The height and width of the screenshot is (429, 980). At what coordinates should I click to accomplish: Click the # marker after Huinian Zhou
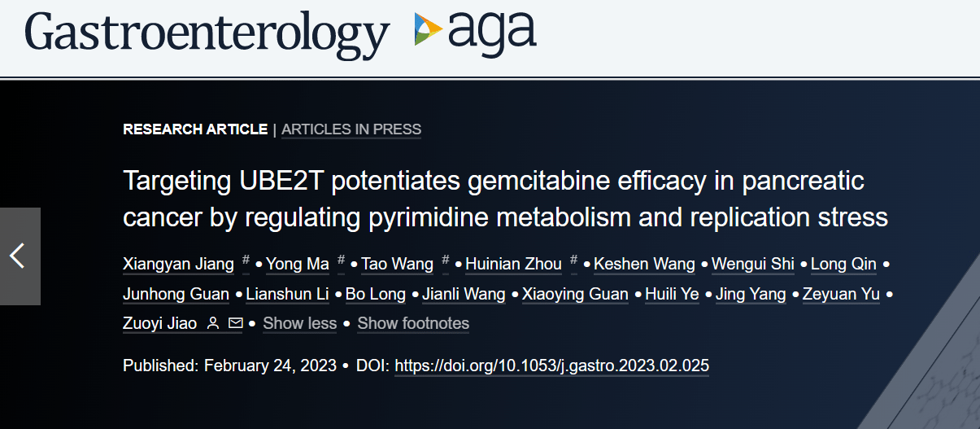(573, 260)
